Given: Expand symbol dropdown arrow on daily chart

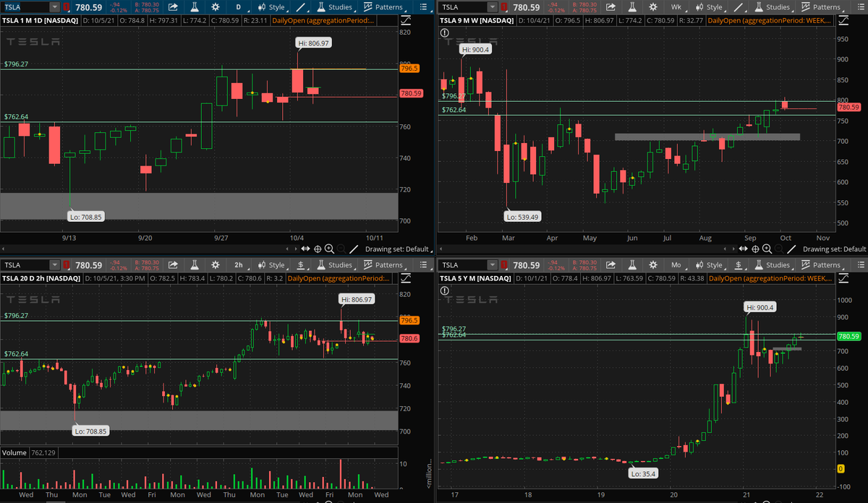Looking at the screenshot, I should coord(55,7).
